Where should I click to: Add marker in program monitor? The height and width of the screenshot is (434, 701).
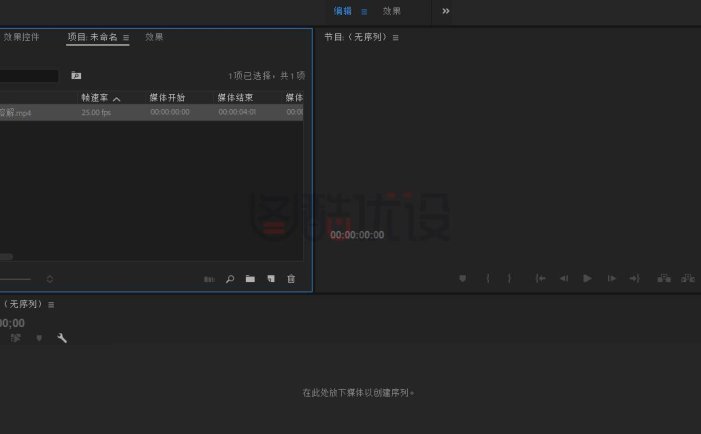(x=463, y=278)
